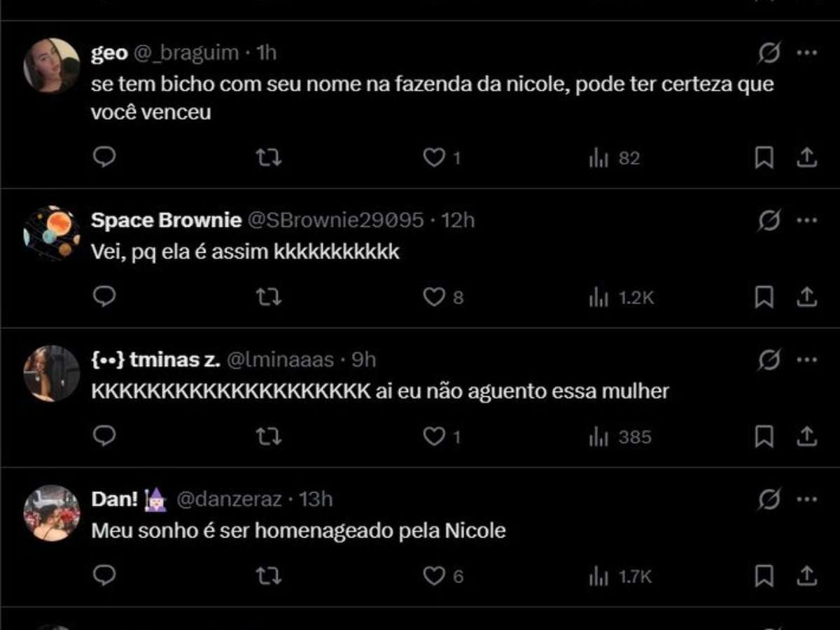Open geo's profile picture
Screen dimensions: 840x630
(x=52, y=66)
